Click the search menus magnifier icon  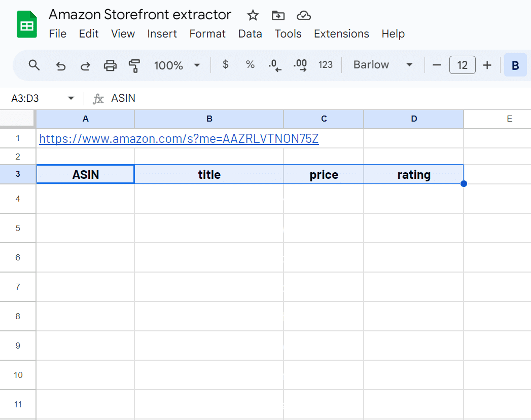click(34, 65)
